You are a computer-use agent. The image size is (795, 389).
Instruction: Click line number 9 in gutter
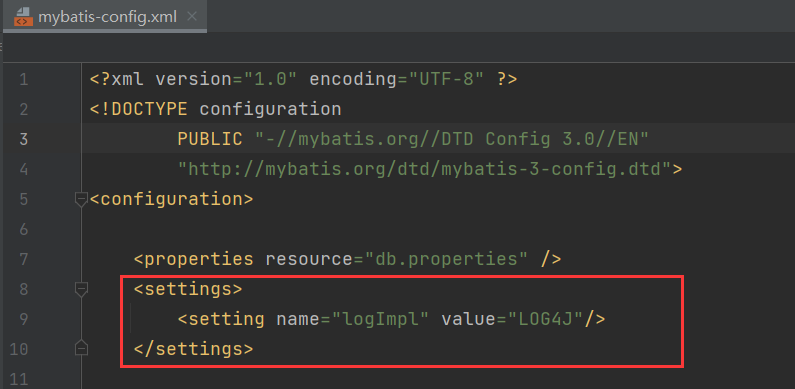[x=23, y=319]
